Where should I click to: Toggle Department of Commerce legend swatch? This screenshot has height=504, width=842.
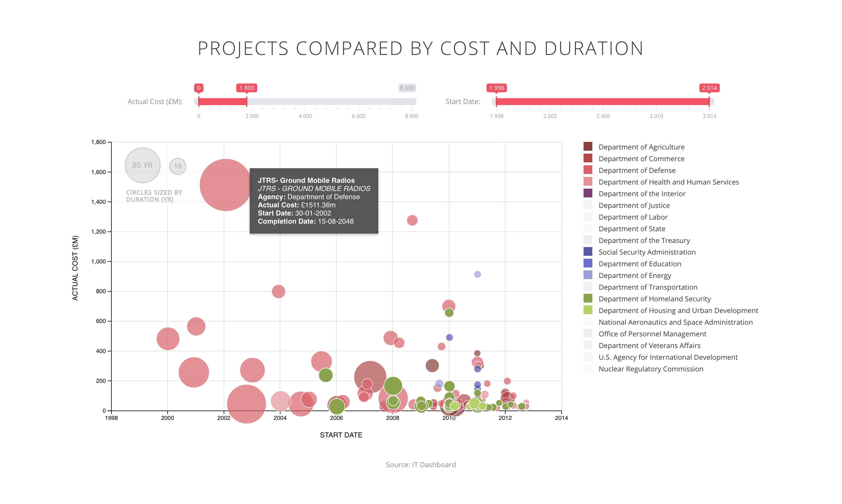pos(587,158)
